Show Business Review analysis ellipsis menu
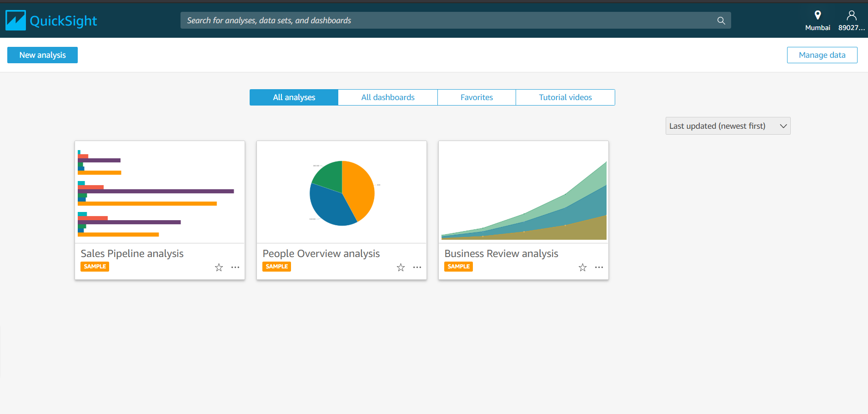The width and height of the screenshot is (868, 414). click(599, 268)
